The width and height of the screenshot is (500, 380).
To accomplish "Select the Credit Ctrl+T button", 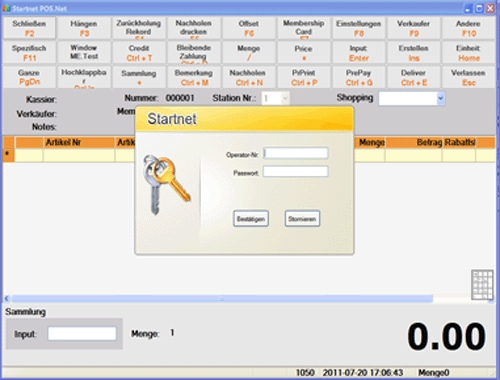I will pyautogui.click(x=139, y=53).
